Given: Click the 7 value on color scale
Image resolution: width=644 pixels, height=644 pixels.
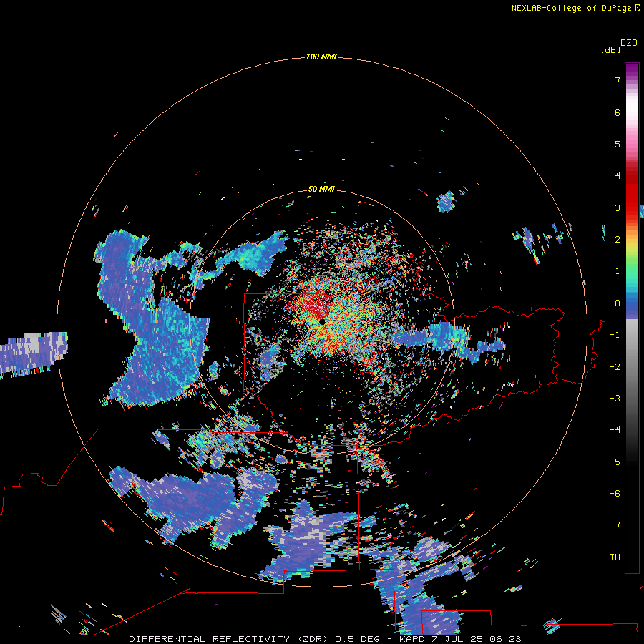Looking at the screenshot, I should [618, 80].
